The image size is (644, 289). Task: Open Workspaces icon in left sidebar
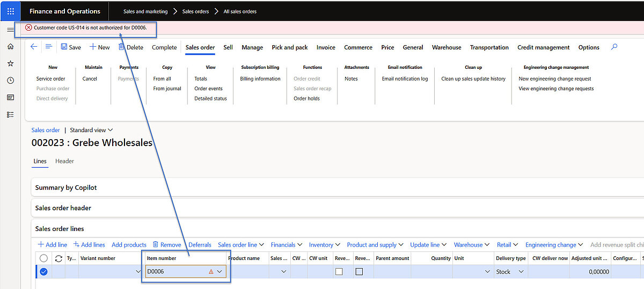11,97
